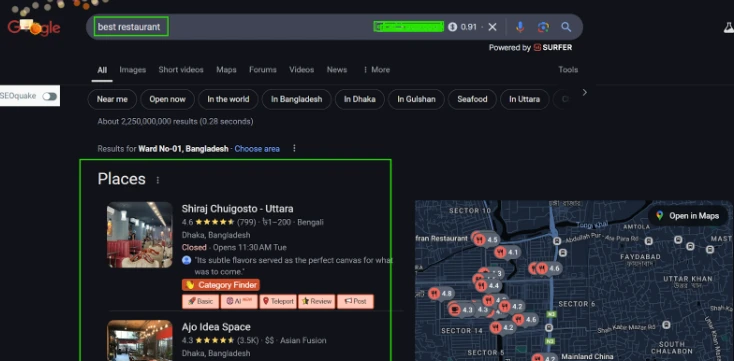Select the In Dhaka chip
Image resolution: width=734 pixels, height=361 pixels.
(x=360, y=99)
